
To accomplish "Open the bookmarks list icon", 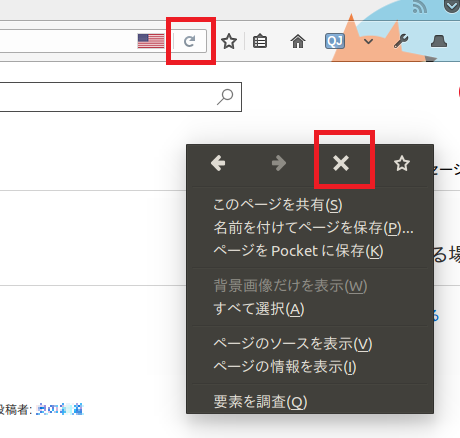I will [260, 42].
